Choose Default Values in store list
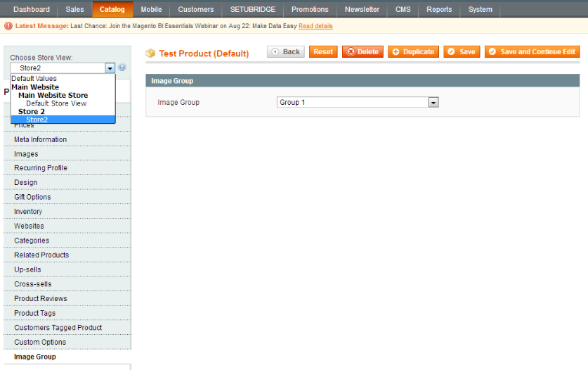 pos(34,79)
